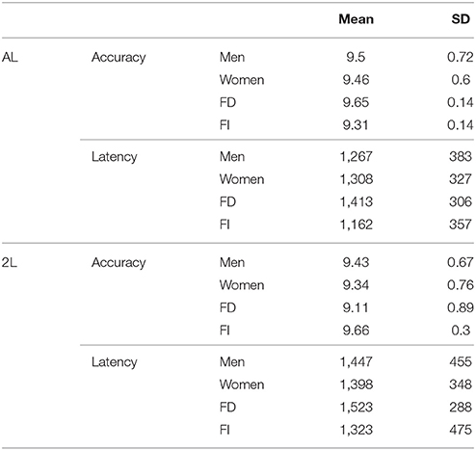This screenshot has height=450, width=476.
Task: Select the mean value 1,398
Action: pos(357,384)
